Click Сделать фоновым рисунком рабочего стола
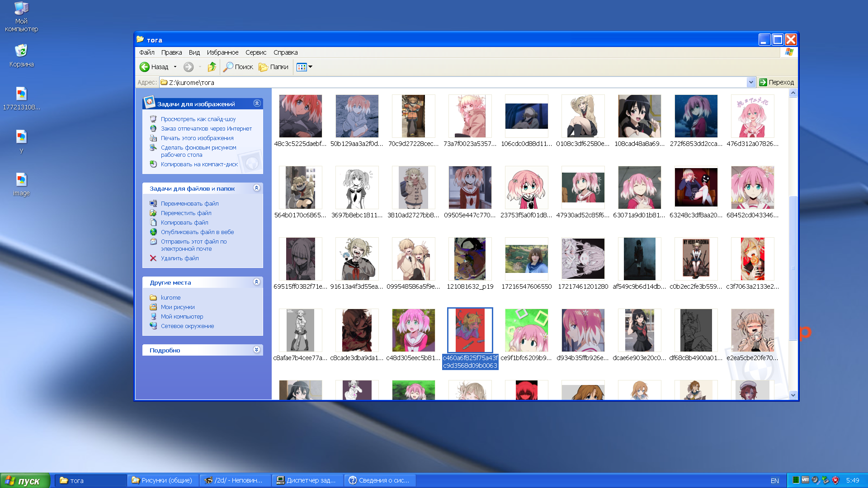Screen dimensions: 868x488 (x=198, y=151)
